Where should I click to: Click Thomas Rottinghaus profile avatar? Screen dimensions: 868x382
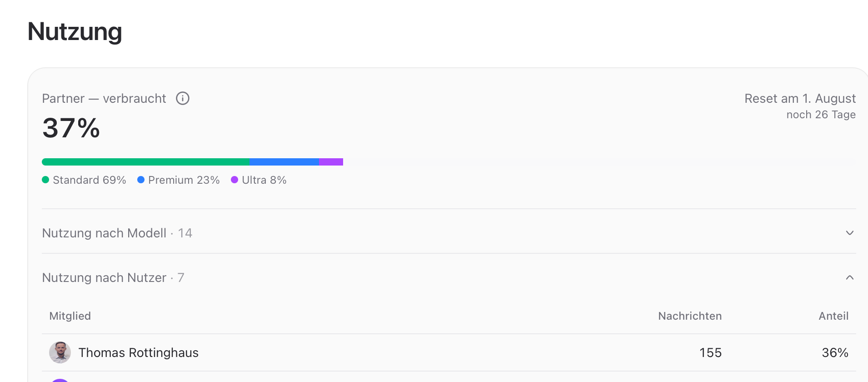(x=60, y=352)
